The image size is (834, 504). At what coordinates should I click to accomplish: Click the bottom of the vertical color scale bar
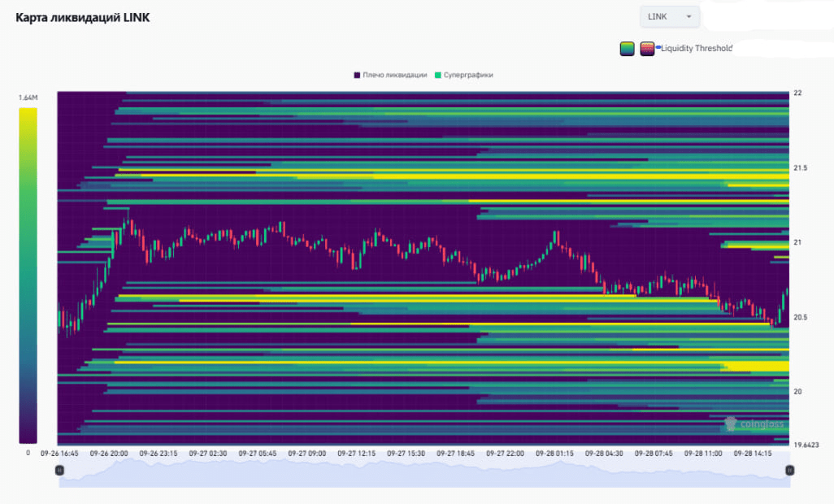tap(28, 441)
